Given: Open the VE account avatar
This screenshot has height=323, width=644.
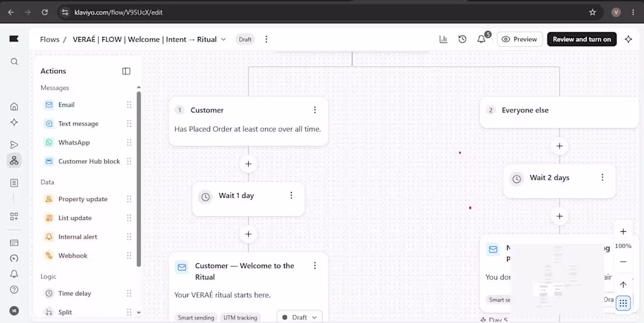Looking at the screenshot, I should point(14,311).
